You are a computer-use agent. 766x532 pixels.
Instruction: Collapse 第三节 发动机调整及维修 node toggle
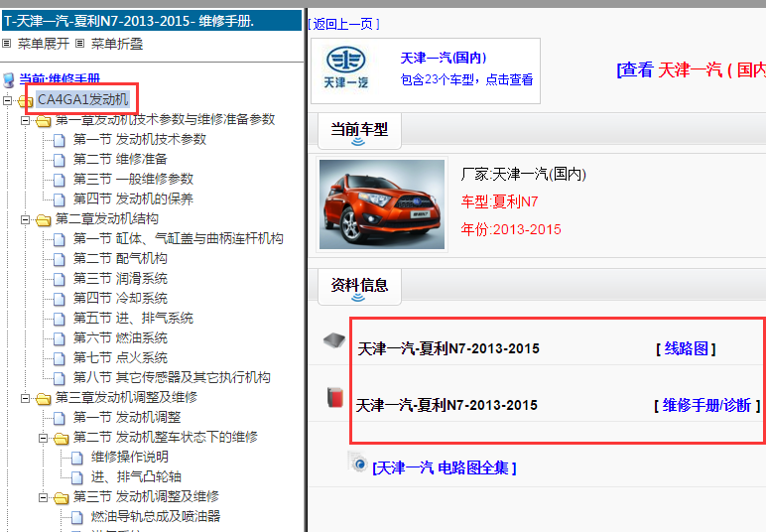(44, 498)
